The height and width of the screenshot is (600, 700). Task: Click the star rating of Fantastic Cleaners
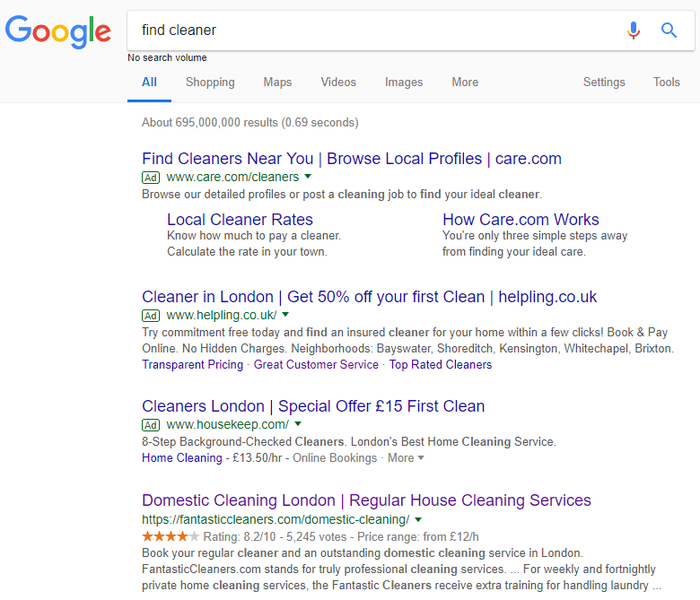pos(171,536)
